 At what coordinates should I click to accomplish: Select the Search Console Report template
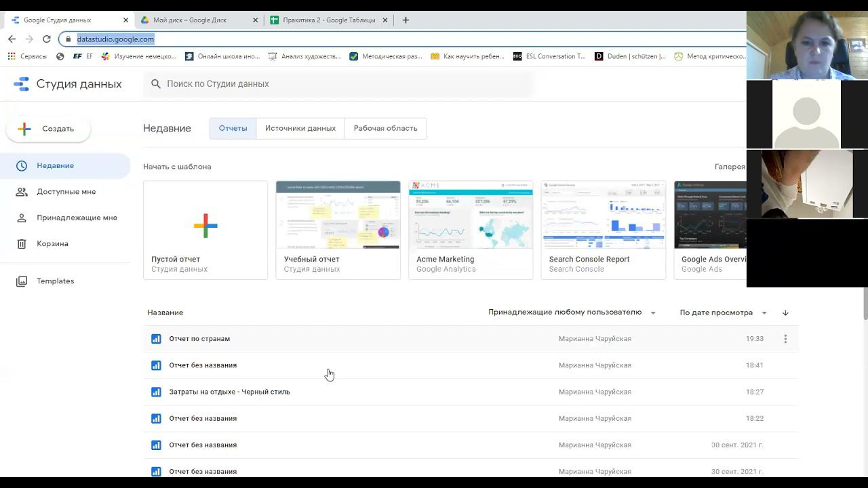click(604, 230)
